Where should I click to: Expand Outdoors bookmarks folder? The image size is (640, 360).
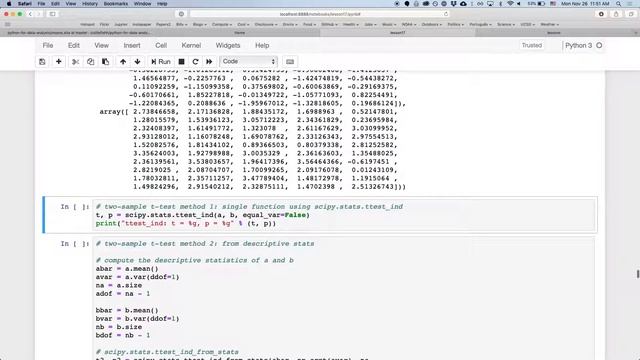431,24
